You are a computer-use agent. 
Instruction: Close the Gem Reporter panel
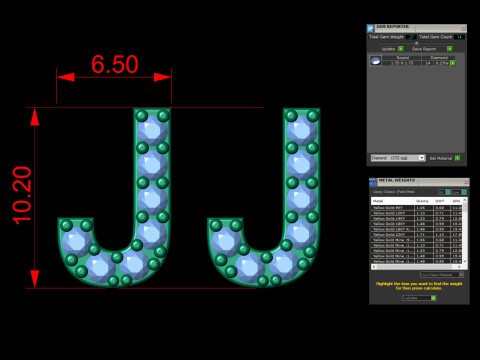click(463, 28)
